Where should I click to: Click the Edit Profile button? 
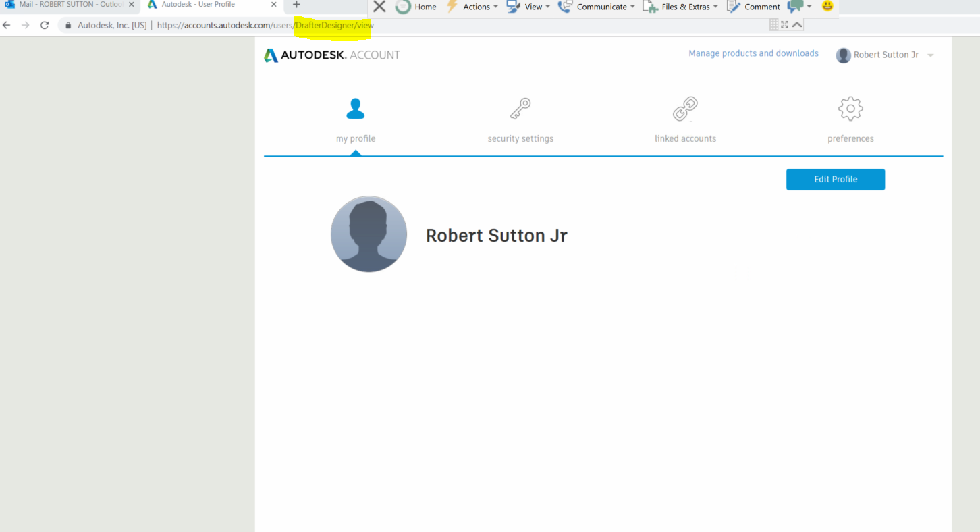pyautogui.click(x=835, y=179)
